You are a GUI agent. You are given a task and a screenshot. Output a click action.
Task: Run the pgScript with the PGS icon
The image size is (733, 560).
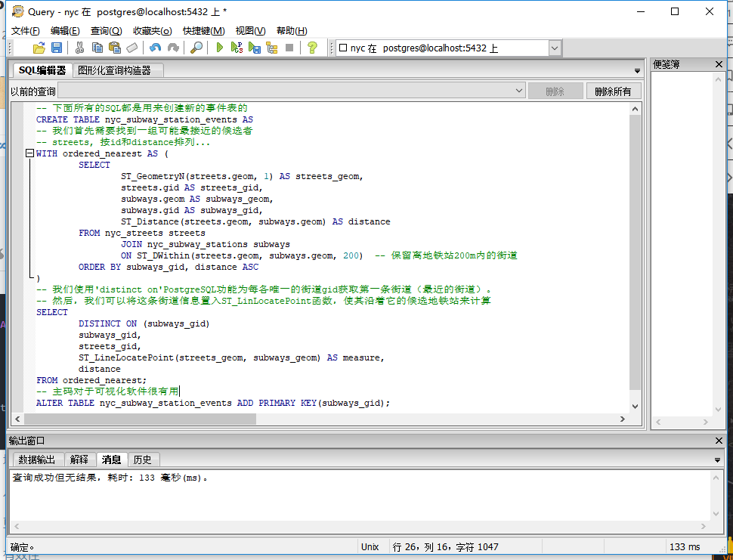tap(237, 48)
